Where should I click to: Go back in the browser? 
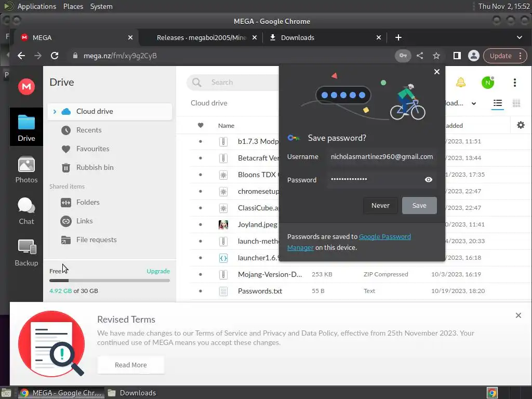point(21,56)
